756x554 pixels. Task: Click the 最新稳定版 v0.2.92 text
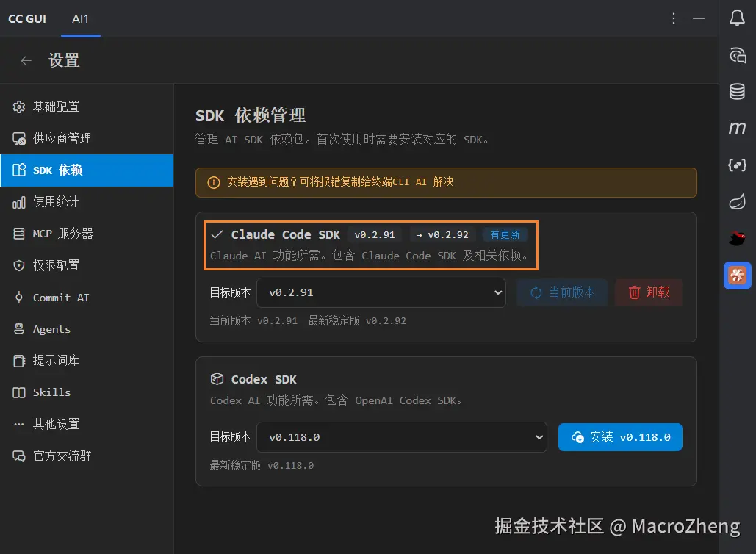click(357, 320)
